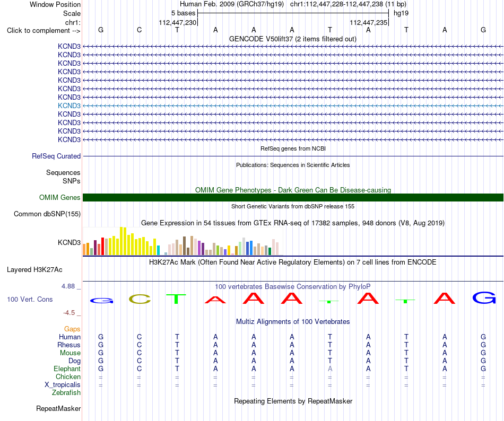Image resolution: width=504 pixels, height=421 pixels.
Task: Open the Layered H3K27Ac track label
Action: pos(34,270)
